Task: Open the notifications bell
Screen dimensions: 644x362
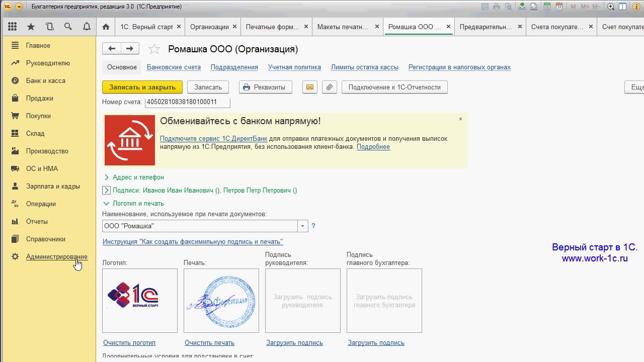Action: tap(87, 27)
